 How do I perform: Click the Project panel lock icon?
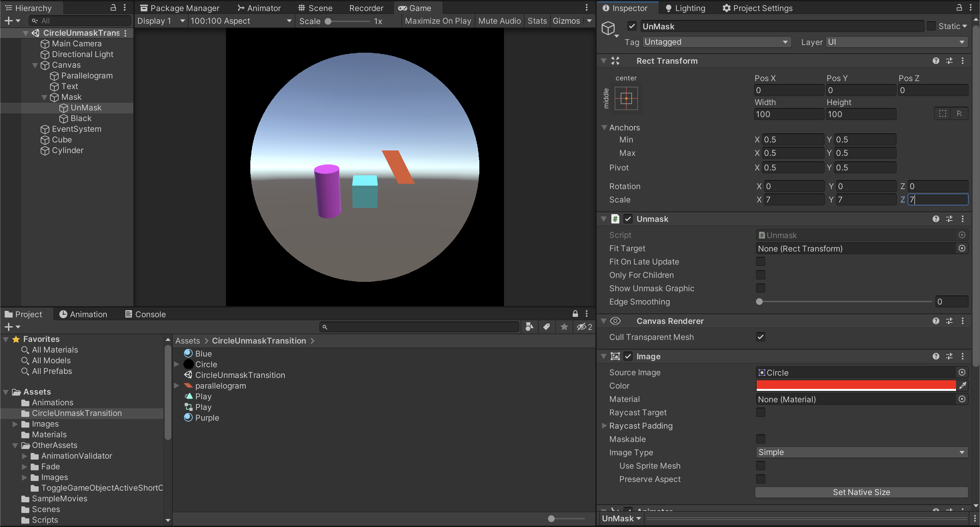[x=575, y=314]
